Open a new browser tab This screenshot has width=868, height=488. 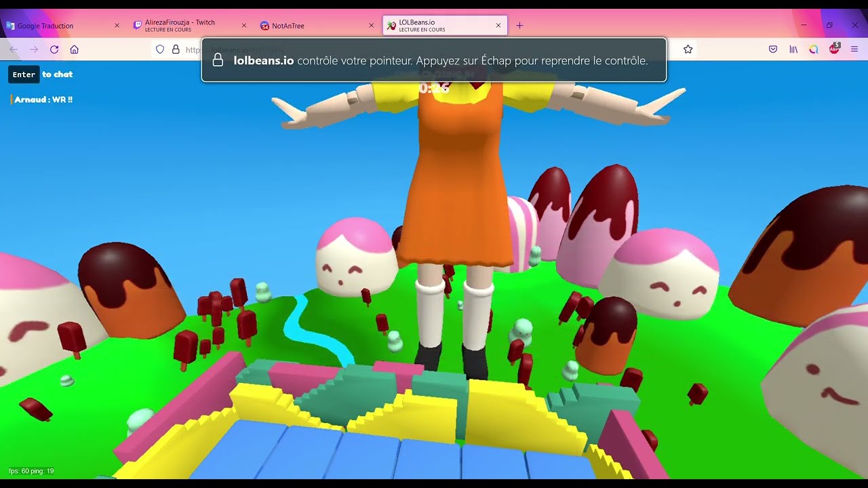pyautogui.click(x=519, y=26)
